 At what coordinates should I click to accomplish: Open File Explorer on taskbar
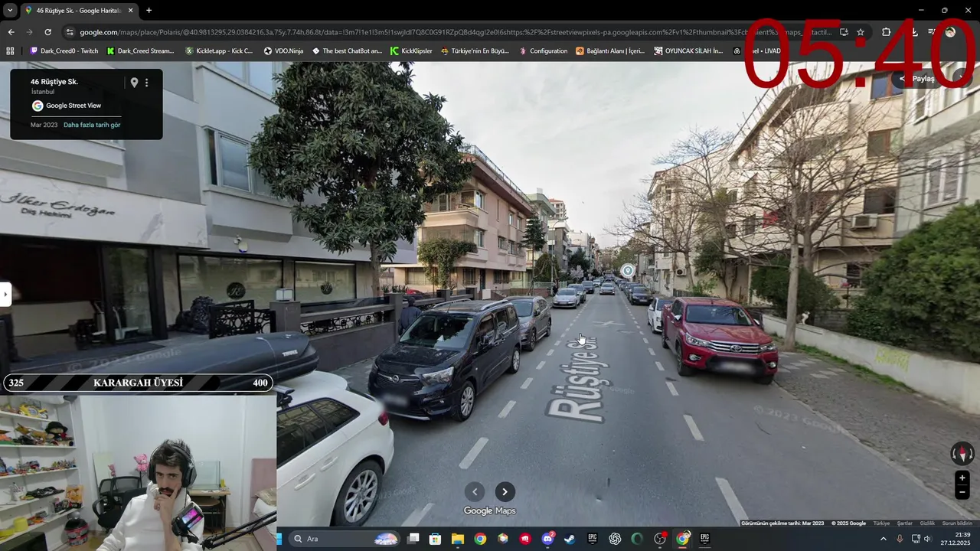(458, 539)
